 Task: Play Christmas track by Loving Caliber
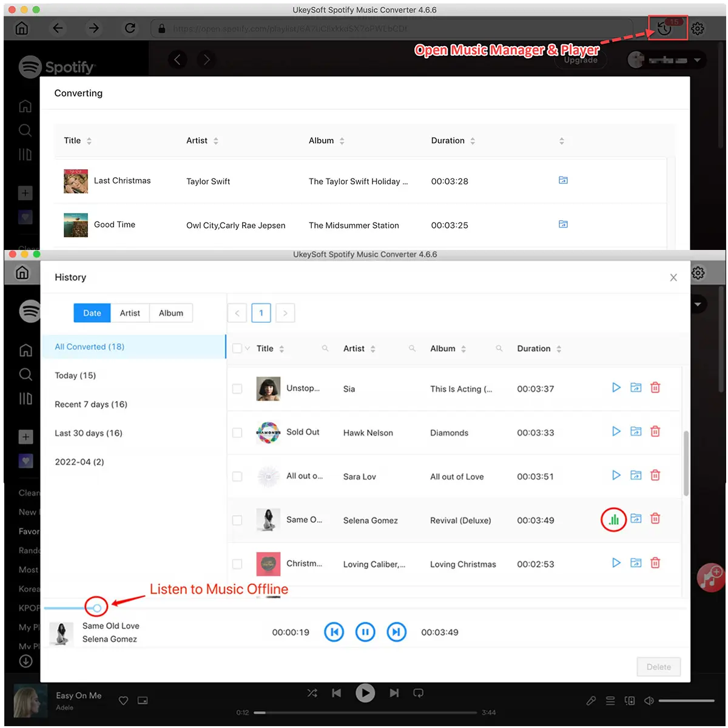pyautogui.click(x=616, y=563)
